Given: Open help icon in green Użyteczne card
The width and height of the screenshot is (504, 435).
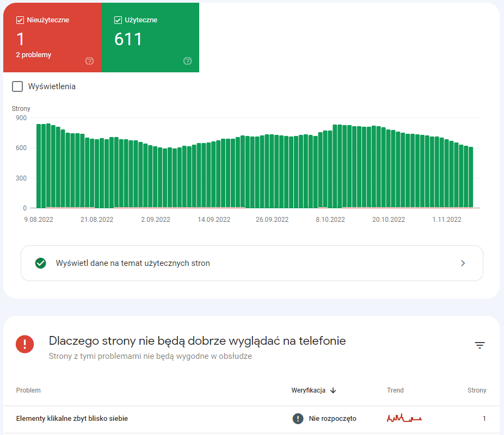Looking at the screenshot, I should [x=187, y=61].
